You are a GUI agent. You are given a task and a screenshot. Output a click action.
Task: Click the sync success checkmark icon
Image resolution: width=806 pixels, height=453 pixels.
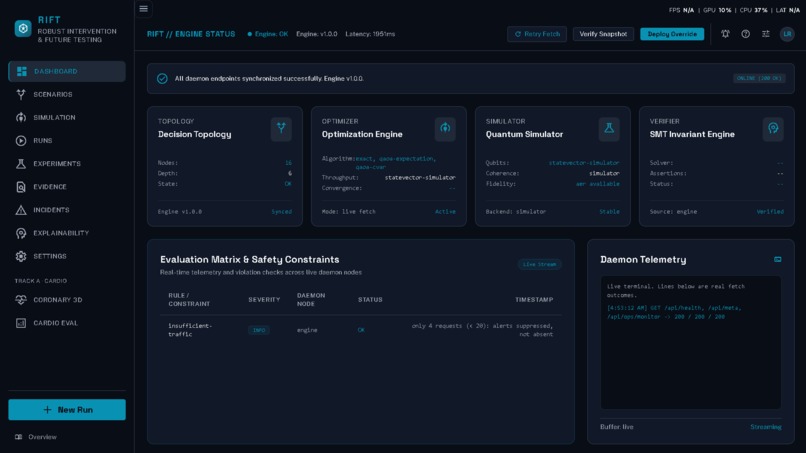pyautogui.click(x=162, y=79)
